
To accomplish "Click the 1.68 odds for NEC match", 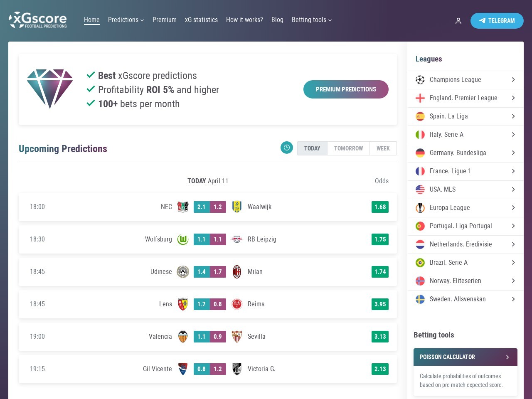I will click(380, 207).
